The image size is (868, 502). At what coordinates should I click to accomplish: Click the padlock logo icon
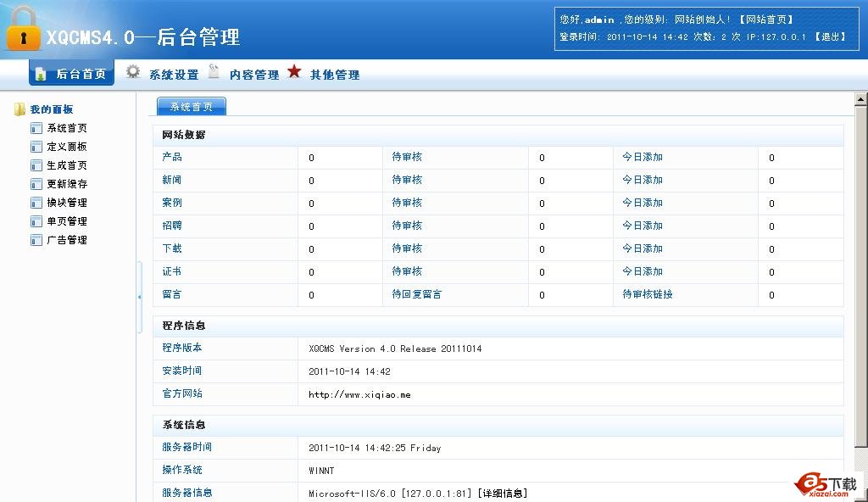[x=23, y=29]
